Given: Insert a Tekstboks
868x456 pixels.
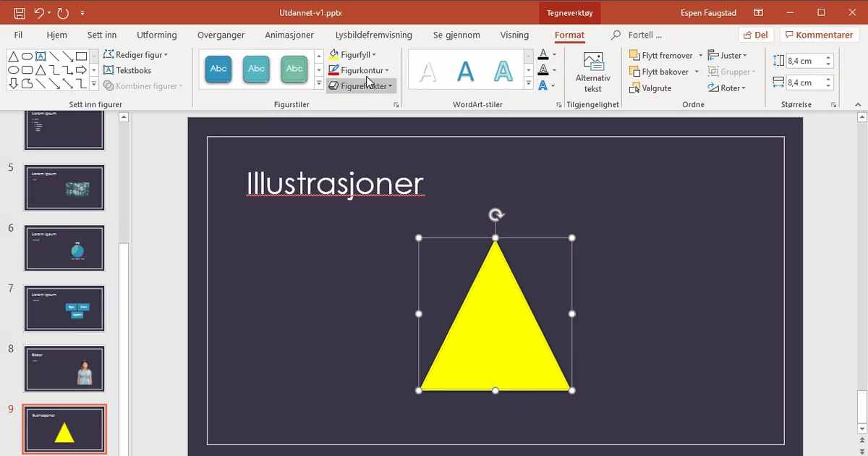Looking at the screenshot, I should [x=127, y=70].
